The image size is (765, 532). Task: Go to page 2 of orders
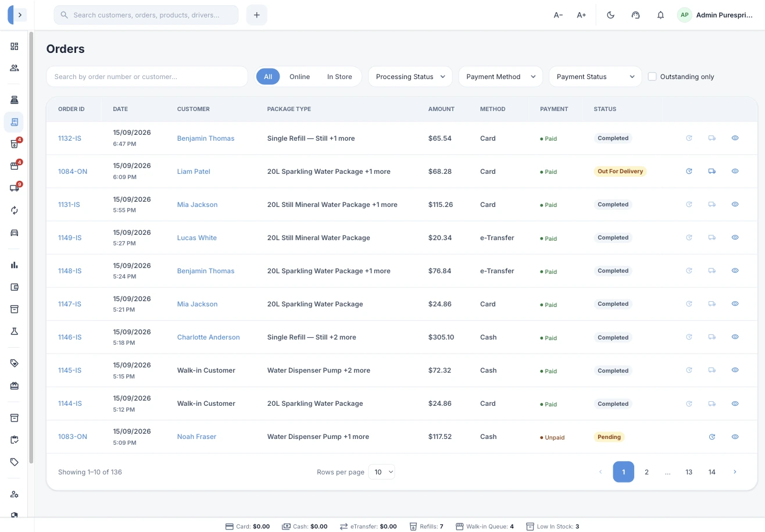pos(646,472)
